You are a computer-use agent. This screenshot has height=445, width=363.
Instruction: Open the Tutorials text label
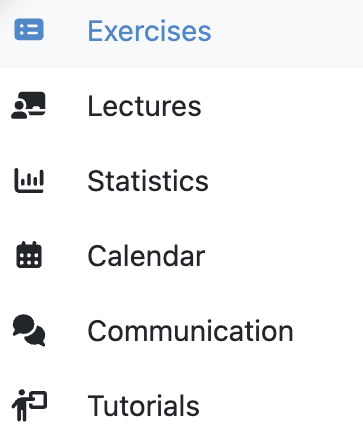[x=144, y=406]
